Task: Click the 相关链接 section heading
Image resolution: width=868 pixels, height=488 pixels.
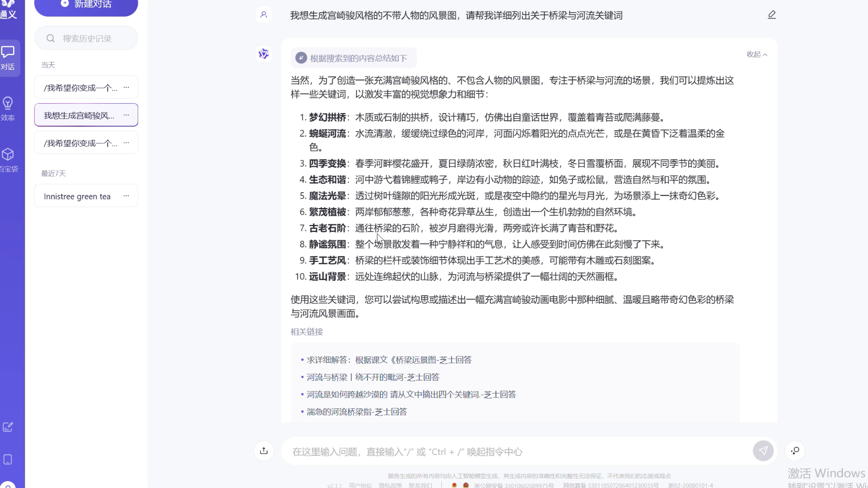Action: (307, 332)
